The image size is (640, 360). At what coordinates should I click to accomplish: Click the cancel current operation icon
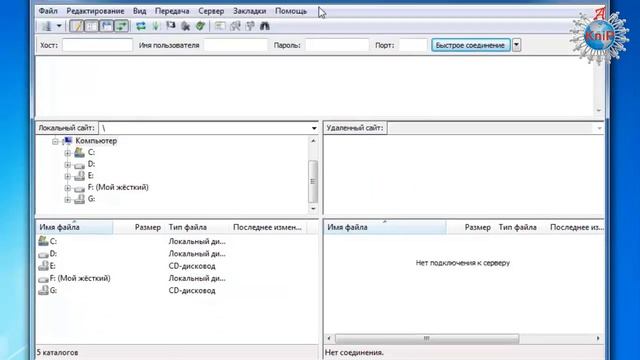coord(171,27)
